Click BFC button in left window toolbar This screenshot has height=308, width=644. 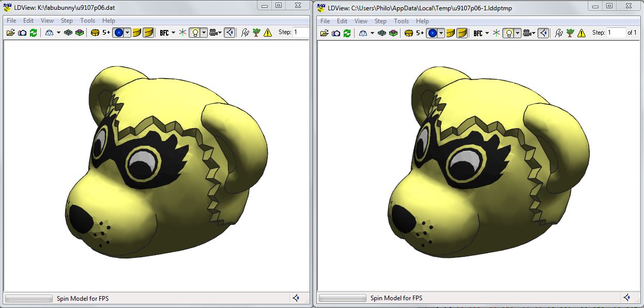pyautogui.click(x=164, y=33)
